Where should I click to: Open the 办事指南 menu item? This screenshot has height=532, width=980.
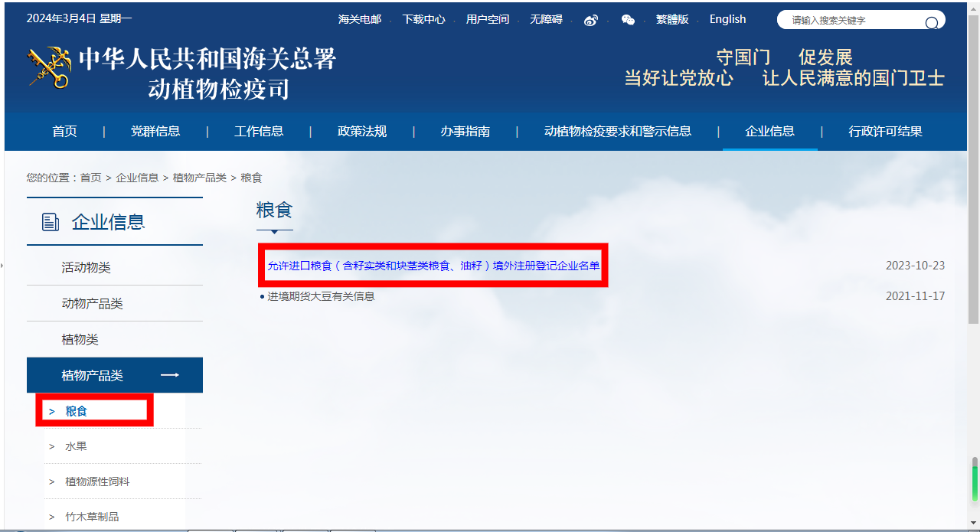[x=464, y=131]
